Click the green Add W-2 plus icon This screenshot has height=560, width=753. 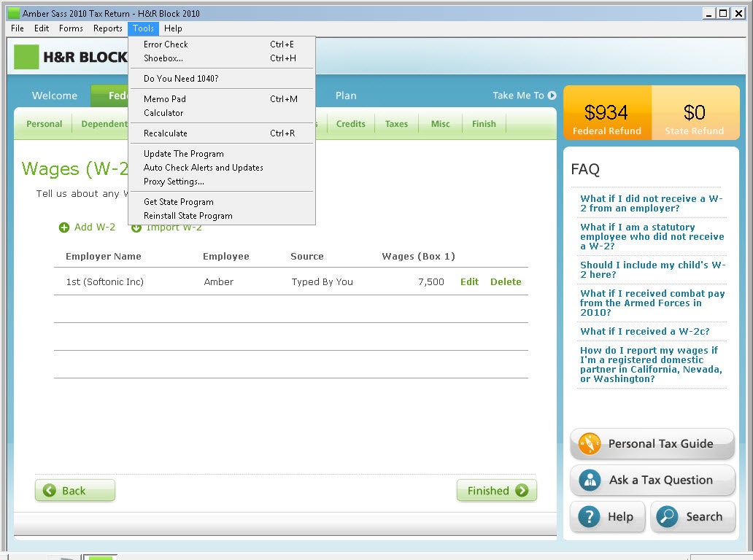(x=64, y=227)
